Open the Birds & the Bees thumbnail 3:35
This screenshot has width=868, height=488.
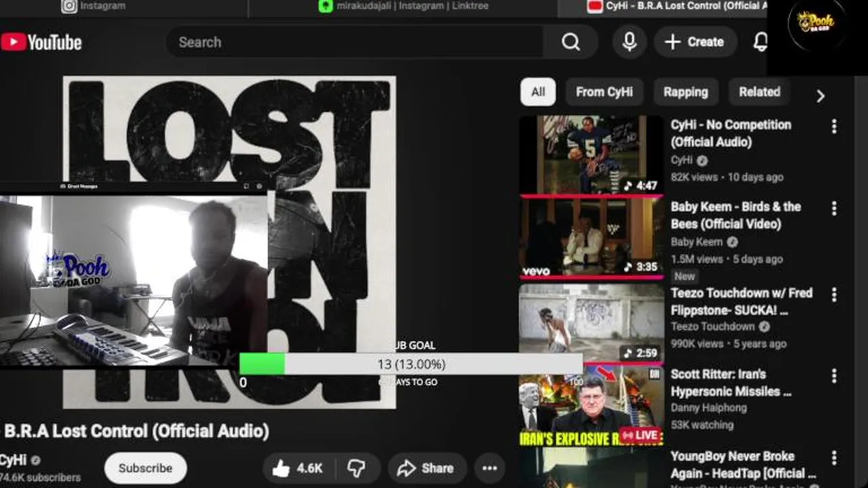(x=591, y=238)
